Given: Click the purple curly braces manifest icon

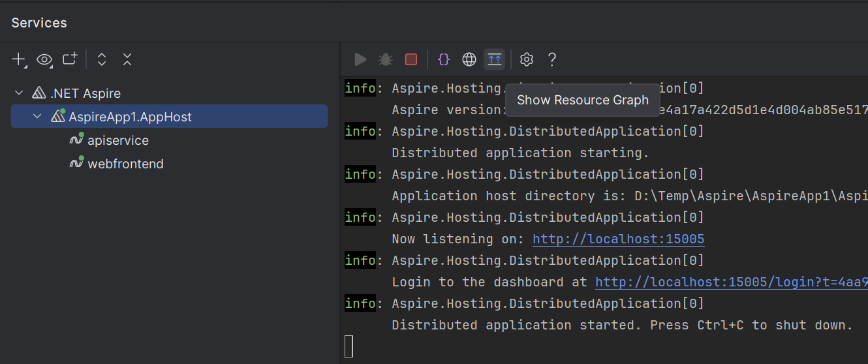Looking at the screenshot, I should coord(444,60).
